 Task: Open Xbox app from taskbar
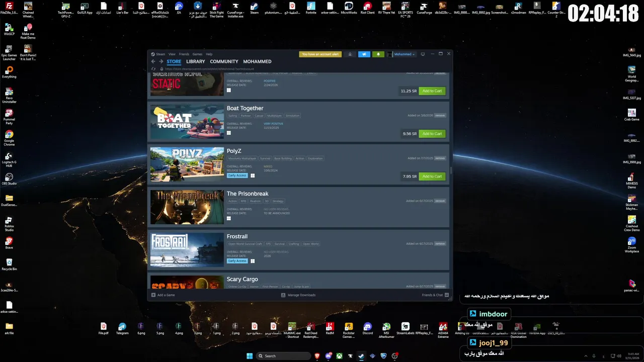click(340, 356)
